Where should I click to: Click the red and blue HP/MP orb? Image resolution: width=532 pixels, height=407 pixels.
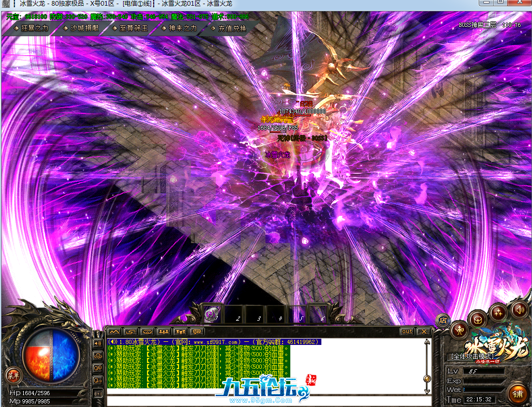click(x=51, y=355)
